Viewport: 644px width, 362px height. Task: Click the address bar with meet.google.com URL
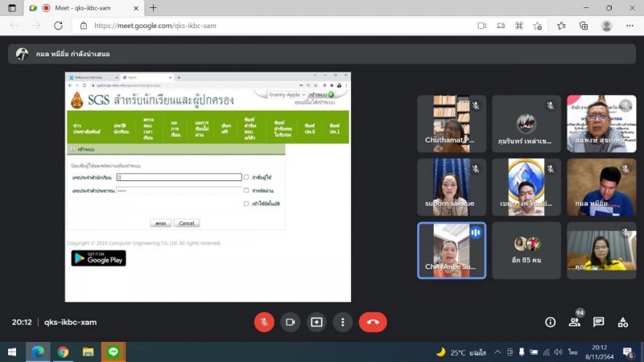pyautogui.click(x=274, y=26)
